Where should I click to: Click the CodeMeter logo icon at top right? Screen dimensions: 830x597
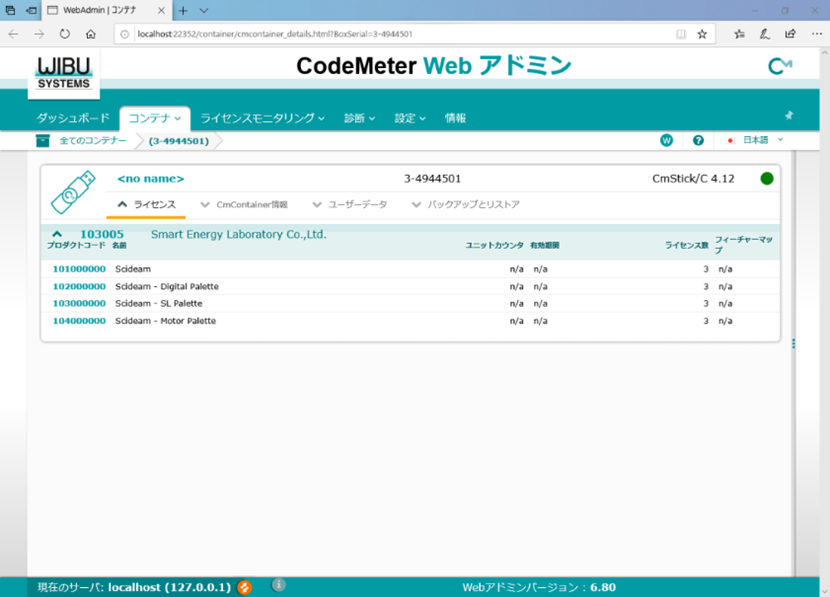[780, 66]
